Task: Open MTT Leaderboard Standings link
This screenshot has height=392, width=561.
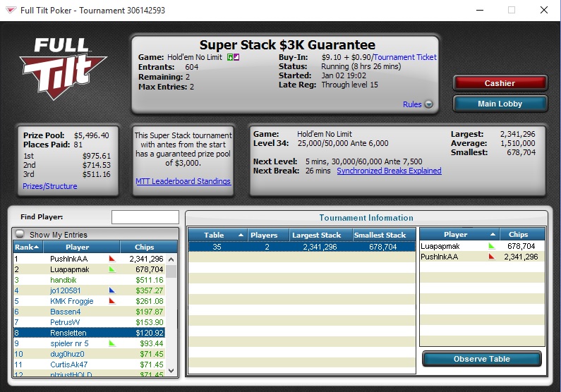Action: tap(183, 181)
